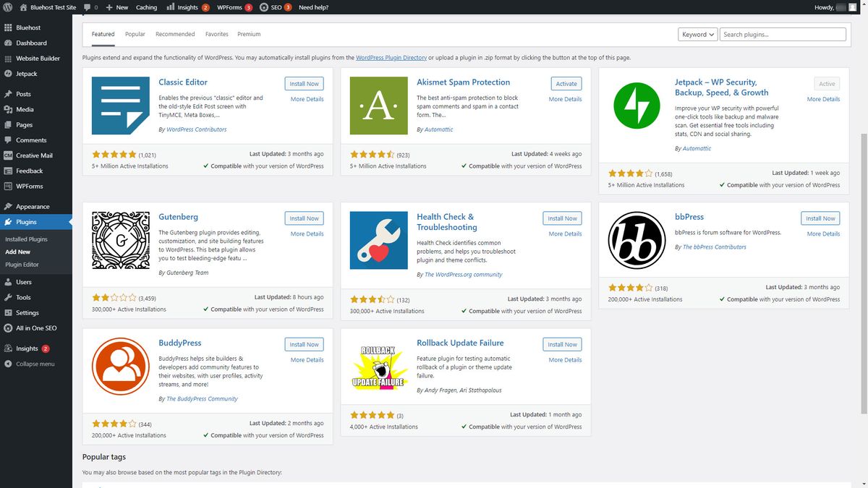Open More Details for Gutenberg
The image size is (868, 488).
[307, 234]
